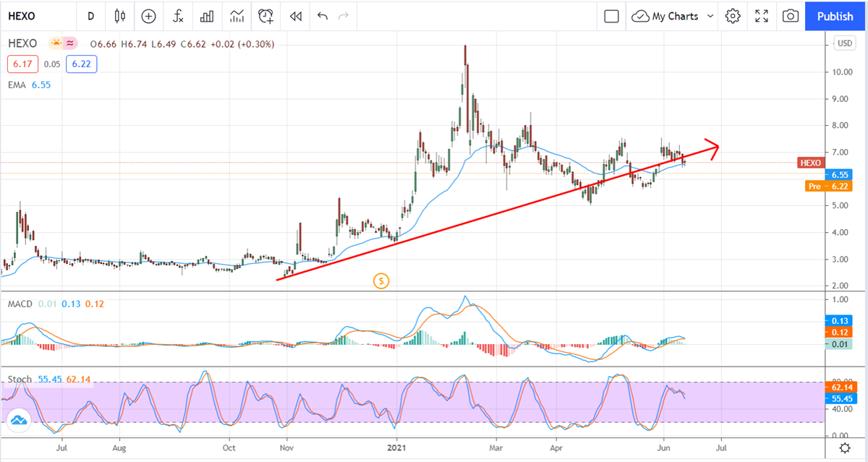
Task: Open the D time interval selector
Action: pos(90,16)
